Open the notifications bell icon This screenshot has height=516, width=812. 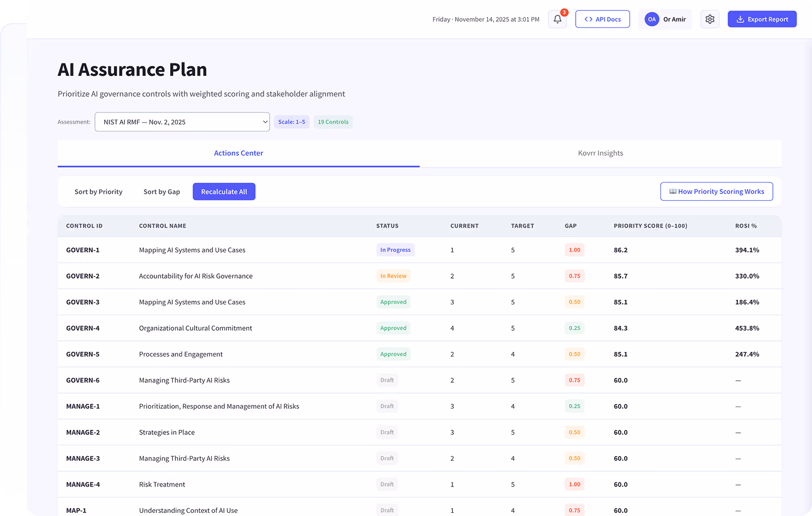558,19
